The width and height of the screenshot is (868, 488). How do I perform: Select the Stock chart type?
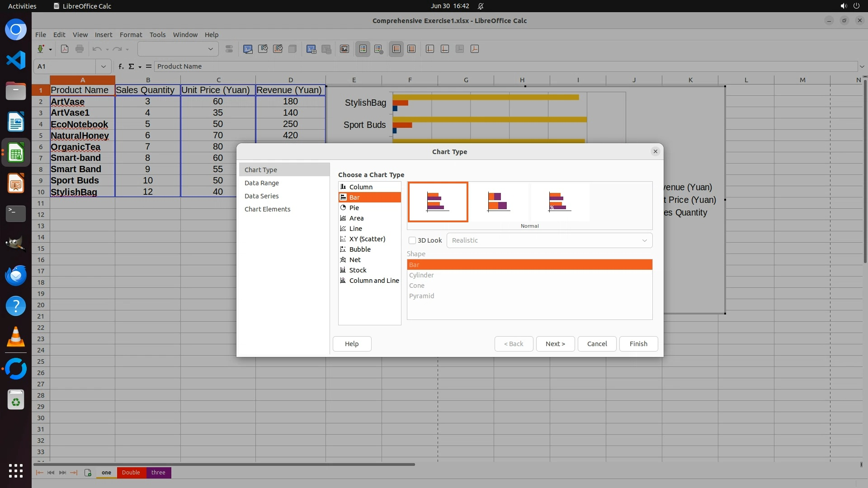358,270
